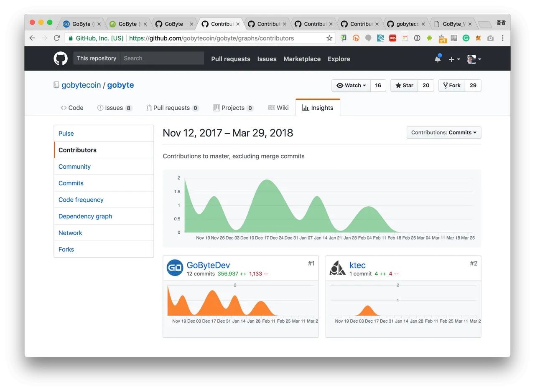Open Network in the sidebar
Viewport: 535px width, 392px height.
point(104,233)
